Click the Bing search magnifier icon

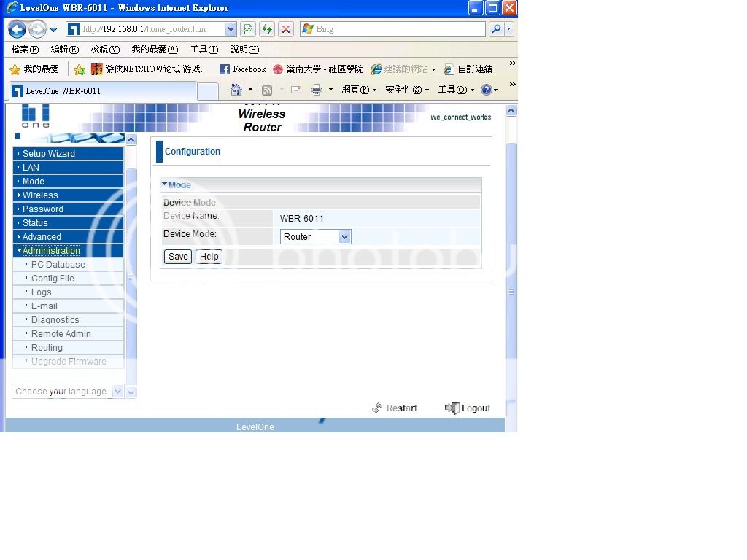(x=496, y=30)
